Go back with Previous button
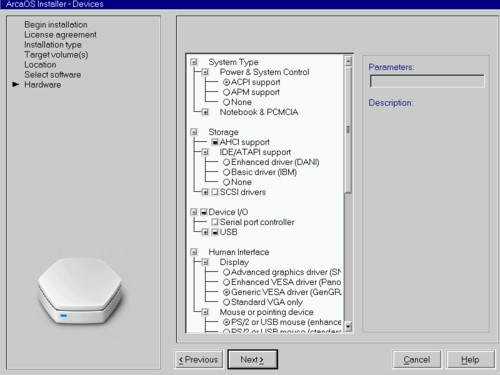The width and height of the screenshot is (500, 375). pos(198,359)
